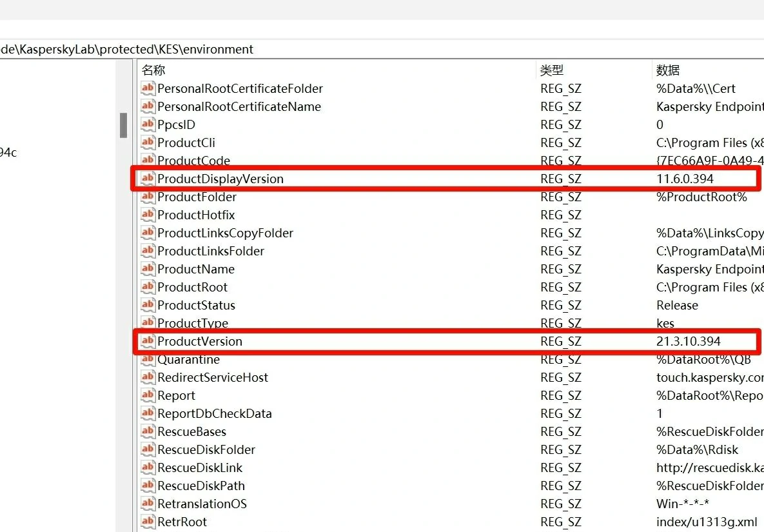764x532 pixels.
Task: Select the ProductLinksCopyFolder entry
Action: (225, 233)
